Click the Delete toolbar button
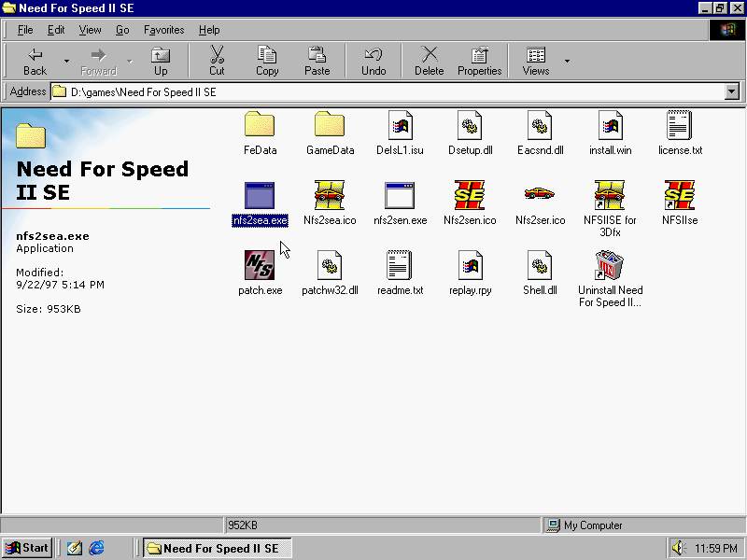 (429, 61)
